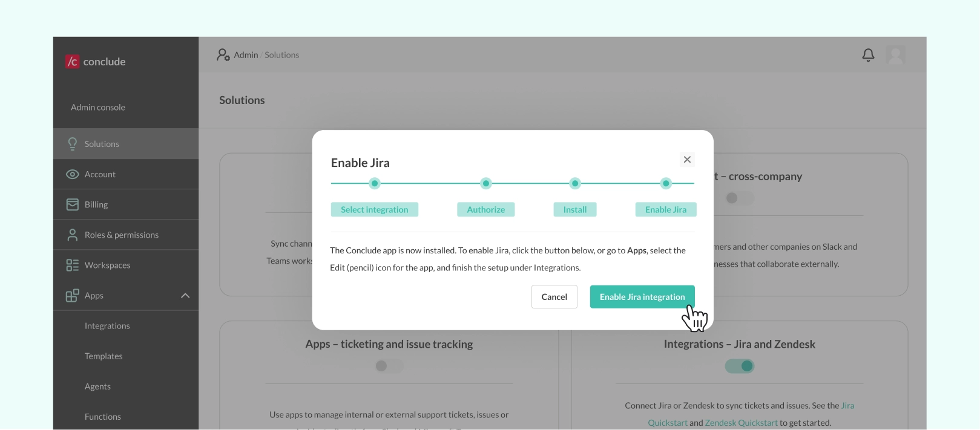Click the Admin user-settings icon in breadcrumb
The width and height of the screenshot is (980, 430).
pos(223,55)
